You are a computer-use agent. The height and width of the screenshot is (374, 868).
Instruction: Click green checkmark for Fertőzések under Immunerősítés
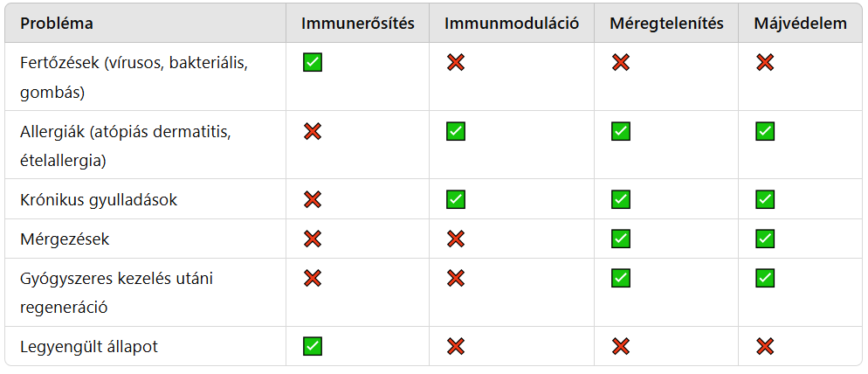tap(313, 62)
